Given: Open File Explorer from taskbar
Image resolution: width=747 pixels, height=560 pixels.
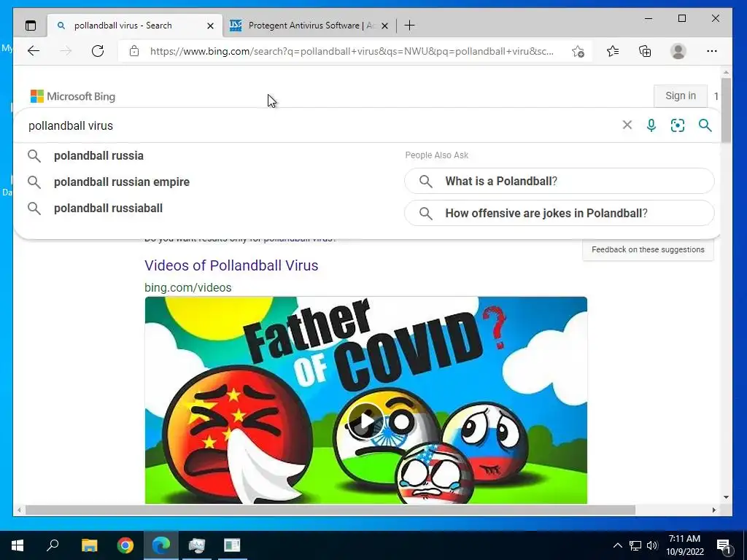Looking at the screenshot, I should (89, 545).
